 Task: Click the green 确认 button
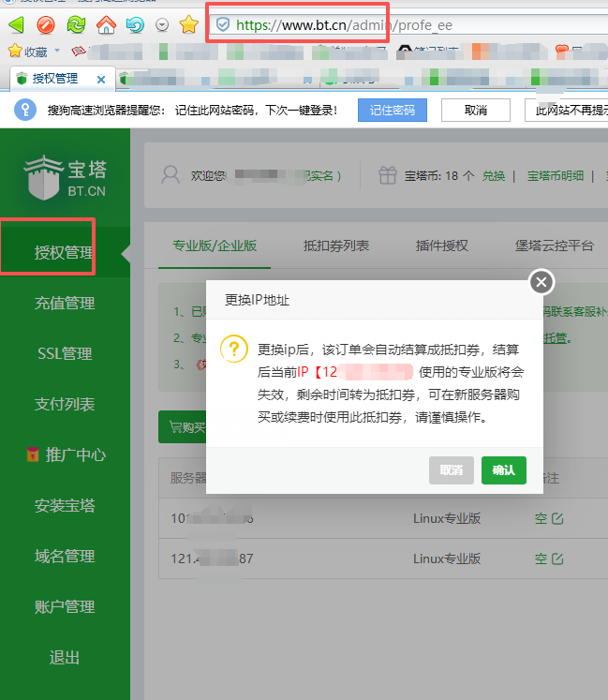[x=503, y=469]
